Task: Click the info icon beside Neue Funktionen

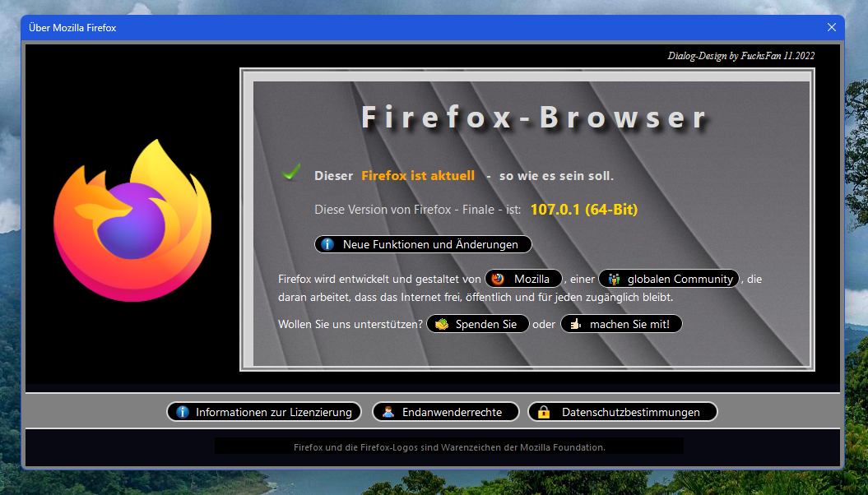Action: pos(327,244)
